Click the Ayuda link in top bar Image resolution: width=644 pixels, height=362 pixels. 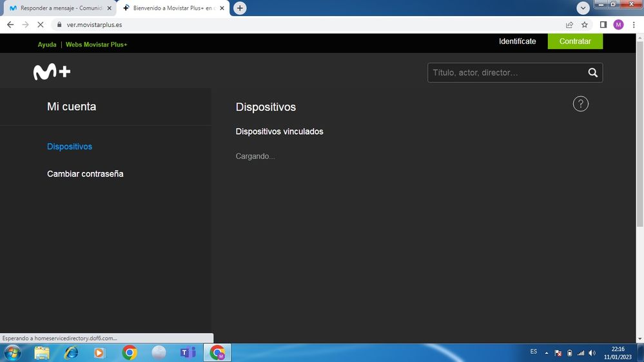pyautogui.click(x=47, y=44)
